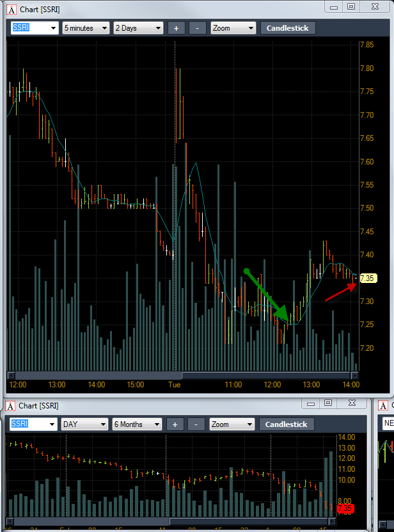Screen dimensions: 394x532
Task: Close the lower SSRI chart window
Action: pos(352,403)
